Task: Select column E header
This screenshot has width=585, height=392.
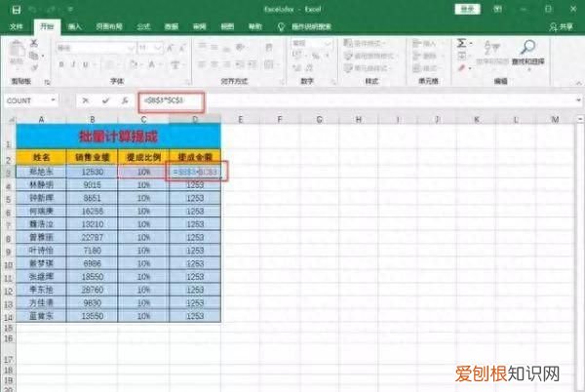Action: (240, 119)
